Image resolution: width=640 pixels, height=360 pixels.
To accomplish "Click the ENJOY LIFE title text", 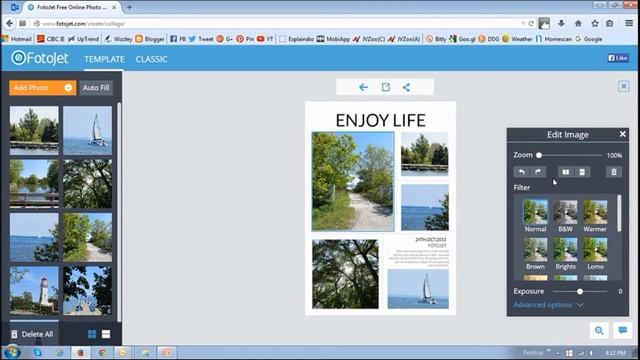I will coord(380,120).
